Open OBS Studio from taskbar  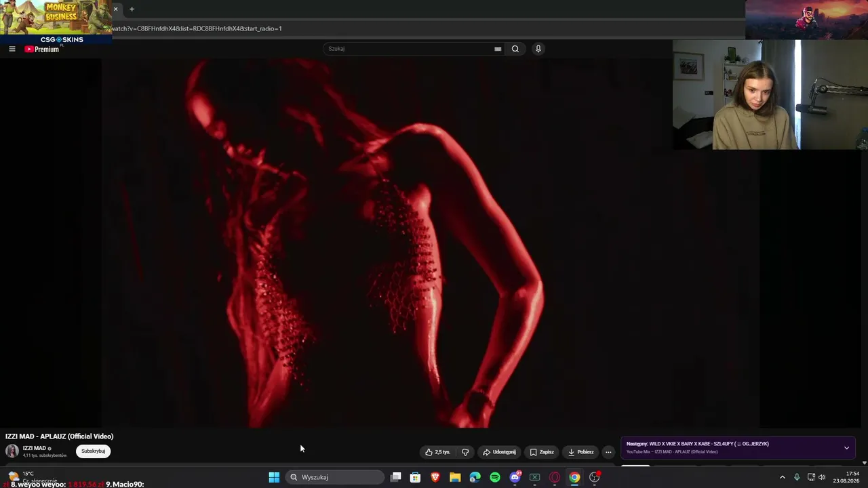595,477
